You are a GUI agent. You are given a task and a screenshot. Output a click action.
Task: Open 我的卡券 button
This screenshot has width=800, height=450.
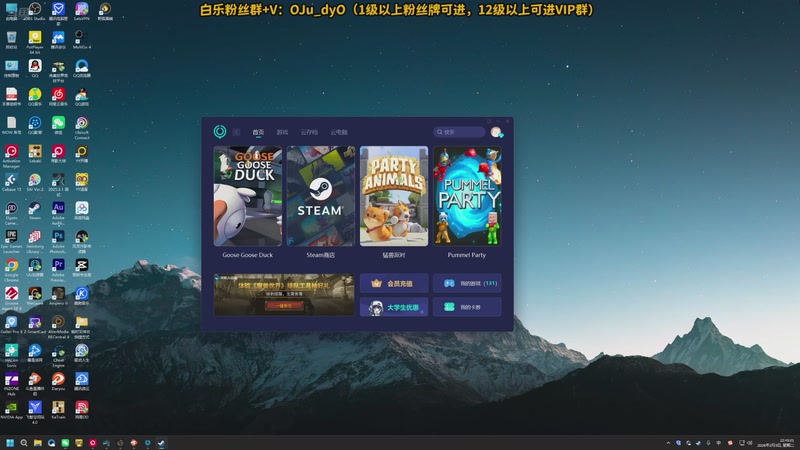[467, 307]
